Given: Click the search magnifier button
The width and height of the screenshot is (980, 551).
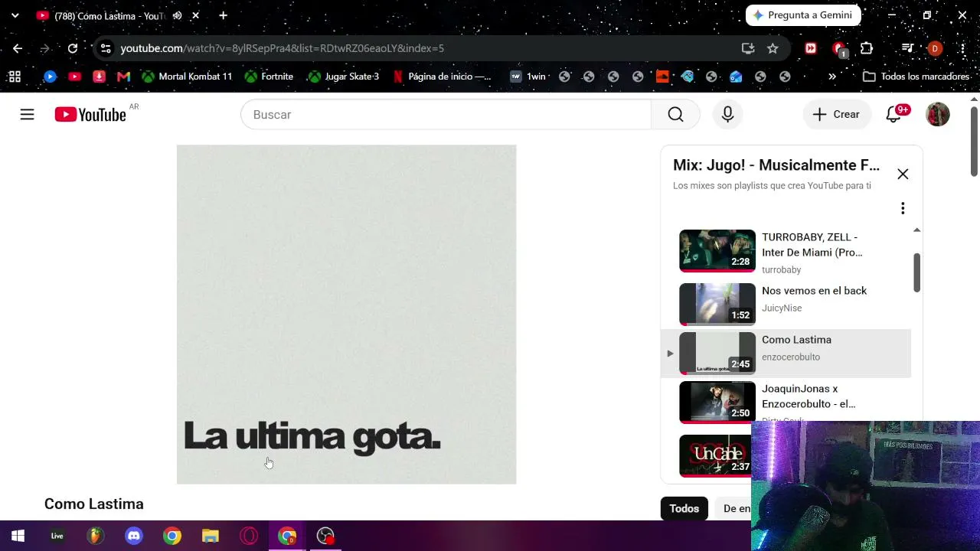Looking at the screenshot, I should click(675, 115).
